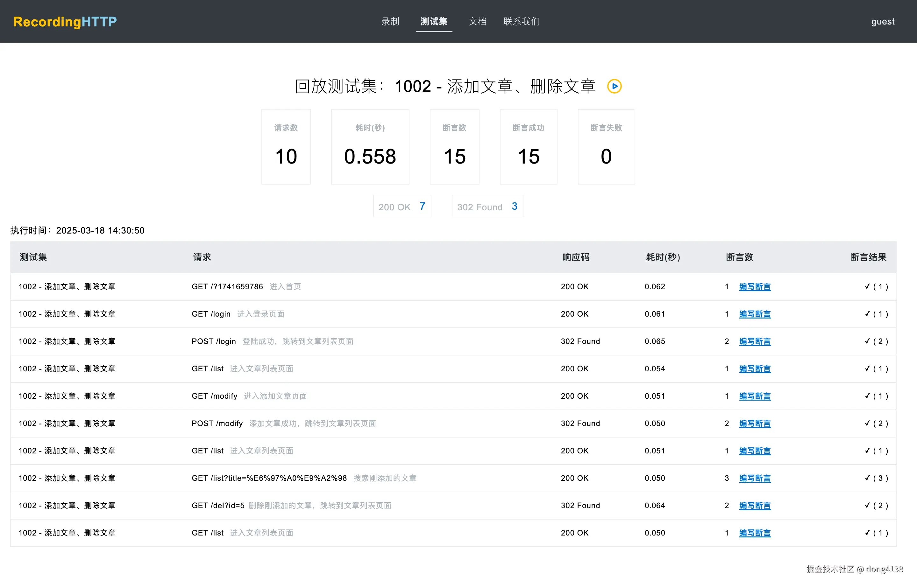This screenshot has width=917, height=588.
Task: Click the ✓ (3) assertion result
Action: (876, 478)
